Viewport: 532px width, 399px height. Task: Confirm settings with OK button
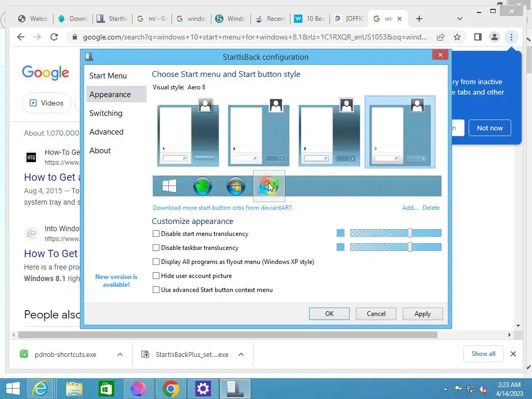click(329, 313)
